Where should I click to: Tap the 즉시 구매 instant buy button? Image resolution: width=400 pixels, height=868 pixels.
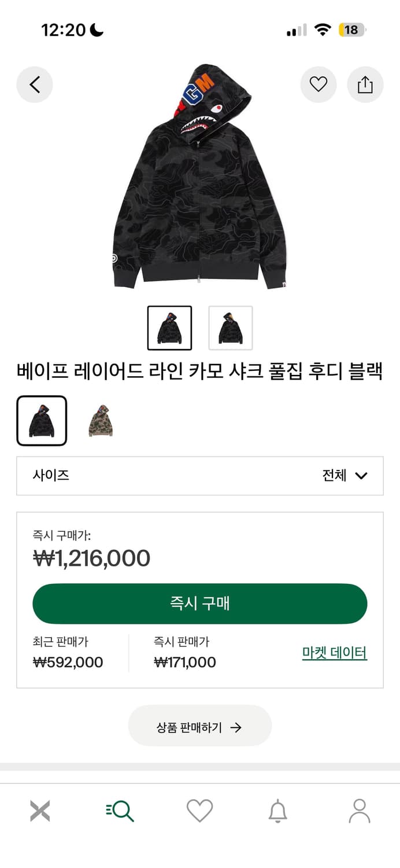click(x=200, y=603)
